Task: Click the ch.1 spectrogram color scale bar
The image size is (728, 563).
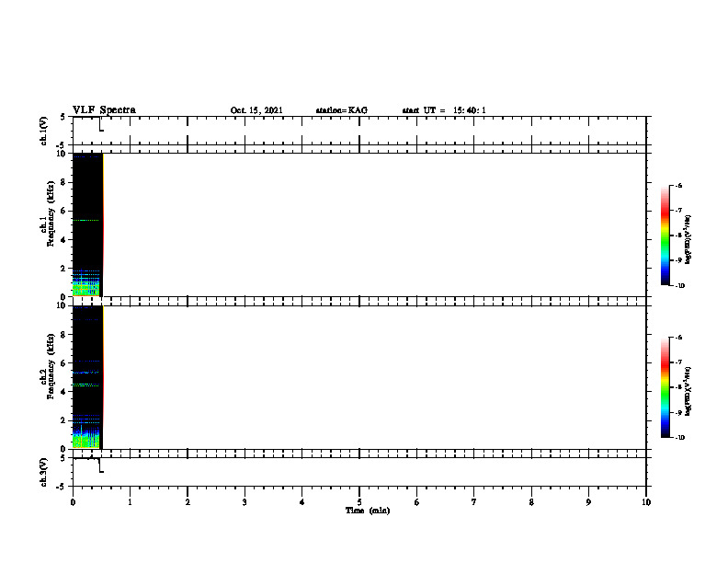Action: [665, 236]
